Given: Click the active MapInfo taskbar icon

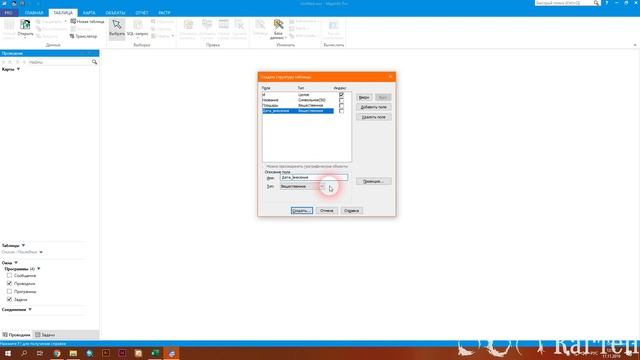Looking at the screenshot, I should pyautogui.click(x=171, y=353).
